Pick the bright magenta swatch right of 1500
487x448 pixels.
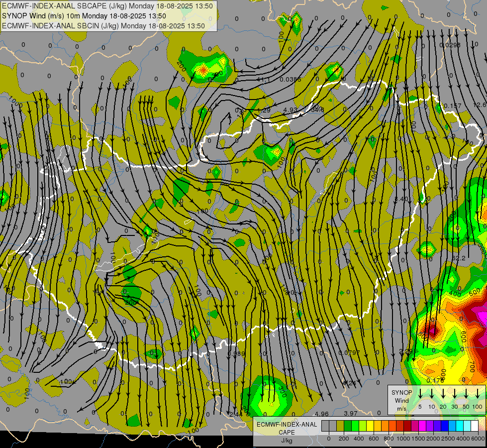(x=423, y=426)
